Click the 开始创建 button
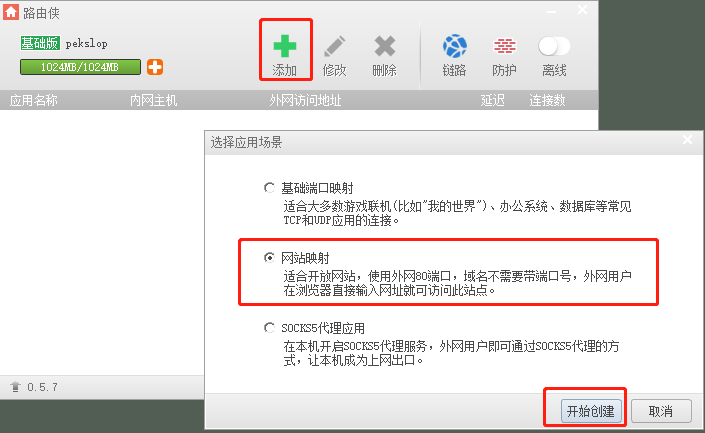 pyautogui.click(x=591, y=411)
